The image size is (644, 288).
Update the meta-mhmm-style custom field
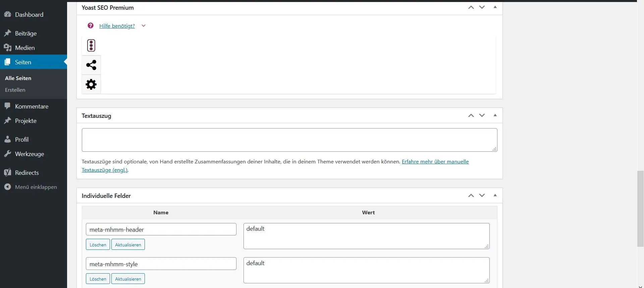[x=128, y=279]
